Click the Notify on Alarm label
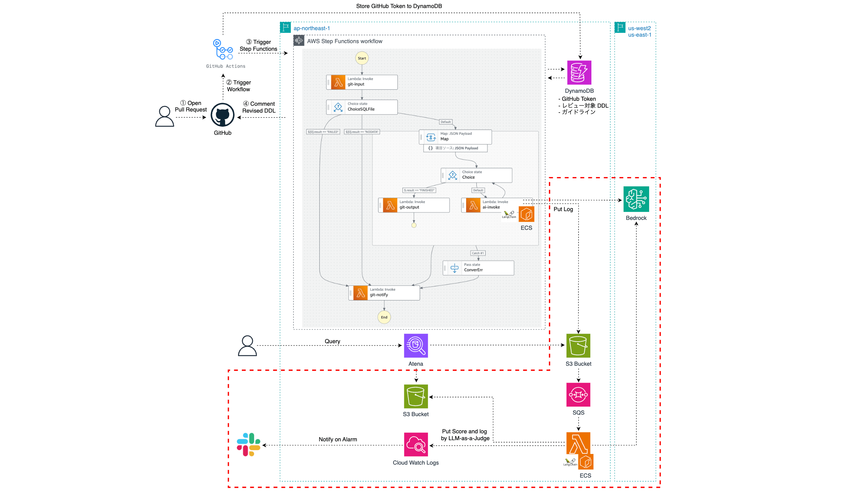The image size is (868, 494). [338, 439]
